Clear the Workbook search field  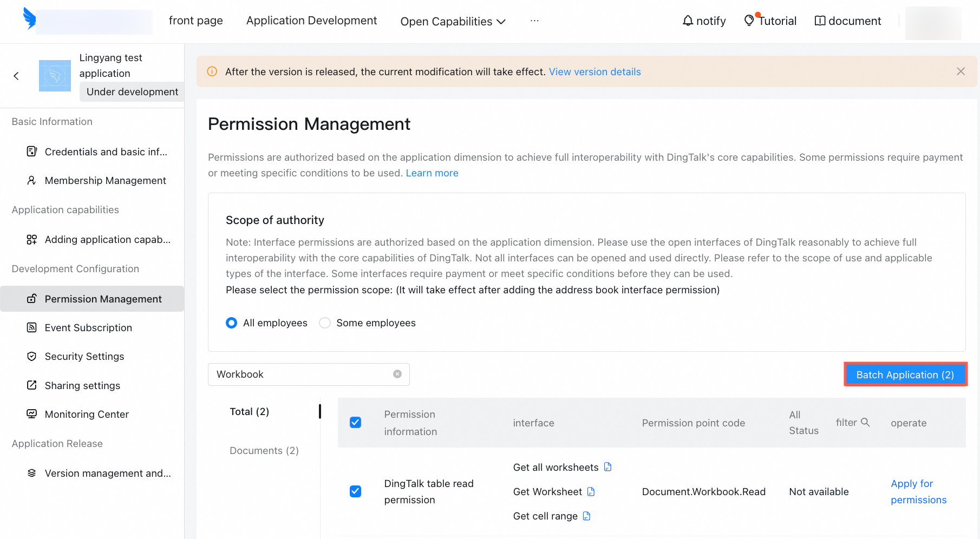[397, 374]
